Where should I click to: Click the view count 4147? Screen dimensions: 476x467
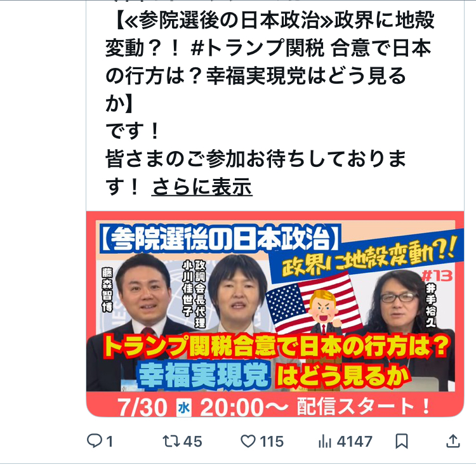pyautogui.click(x=355, y=441)
